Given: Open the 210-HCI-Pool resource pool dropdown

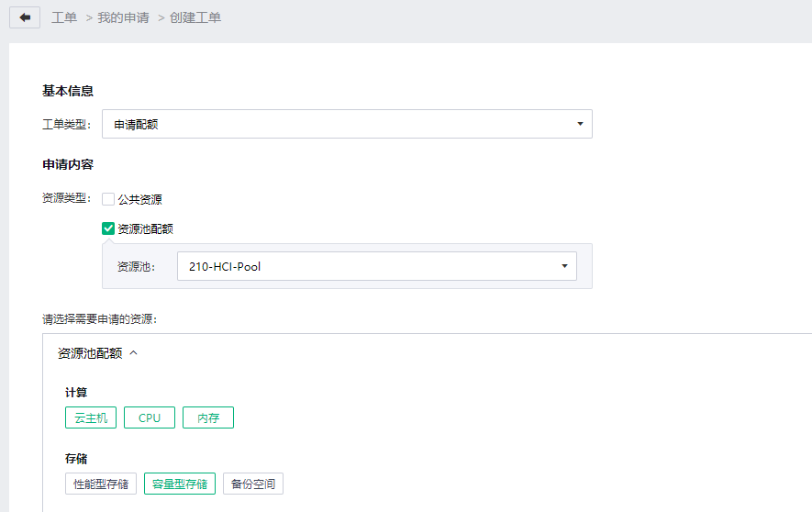Looking at the screenshot, I should click(x=377, y=266).
